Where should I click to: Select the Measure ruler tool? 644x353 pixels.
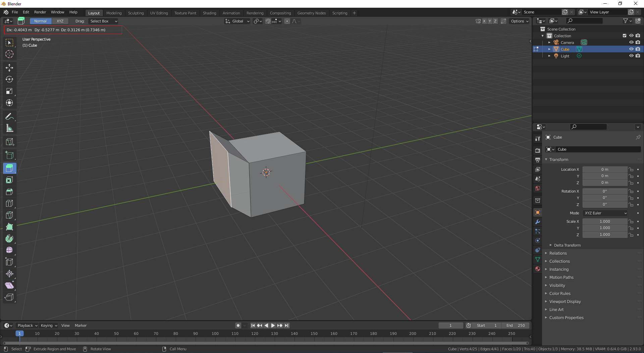tap(9, 129)
